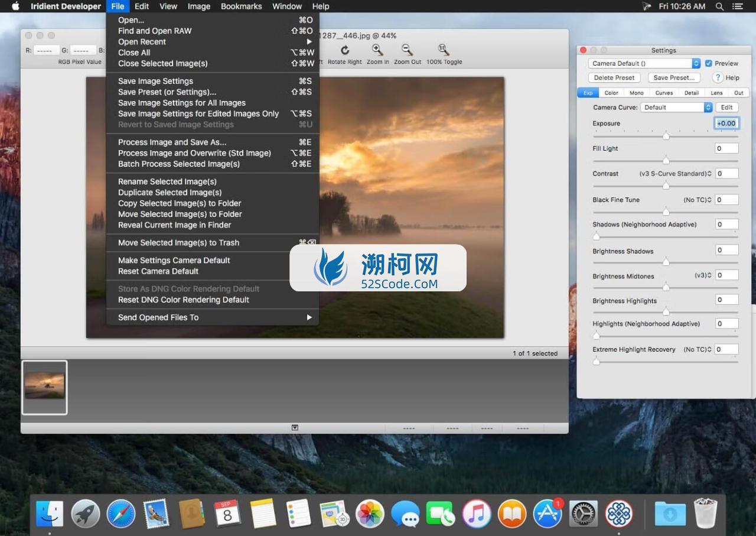Click the Fill Light slider thumb

(x=666, y=160)
